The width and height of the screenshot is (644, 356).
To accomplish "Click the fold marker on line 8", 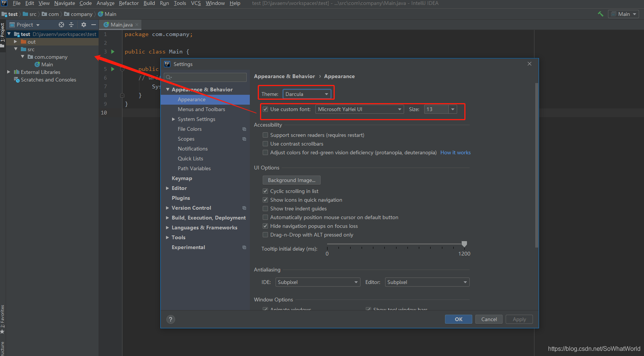I will tap(122, 95).
